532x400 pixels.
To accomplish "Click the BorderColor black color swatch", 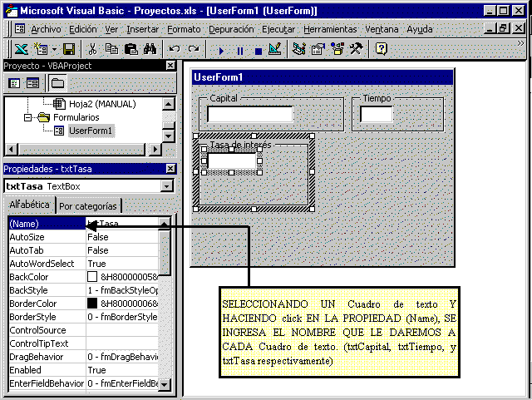I will click(x=92, y=304).
